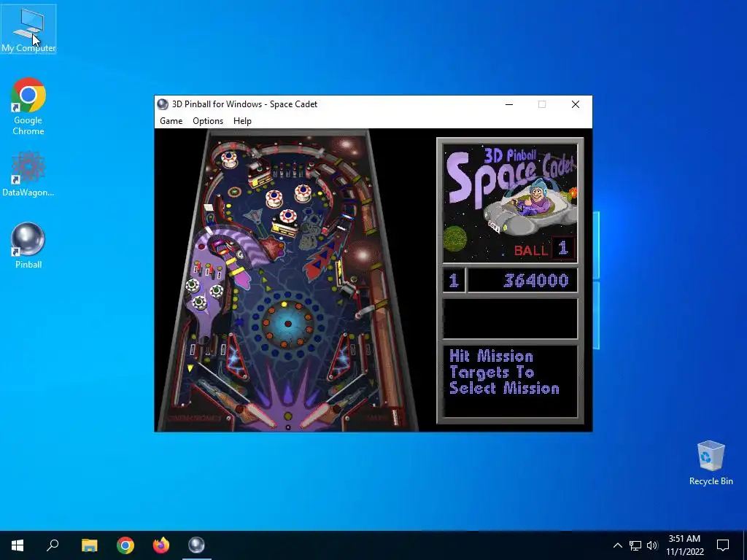Click the player number 1 box
This screenshot has height=560, width=747.
pos(454,280)
